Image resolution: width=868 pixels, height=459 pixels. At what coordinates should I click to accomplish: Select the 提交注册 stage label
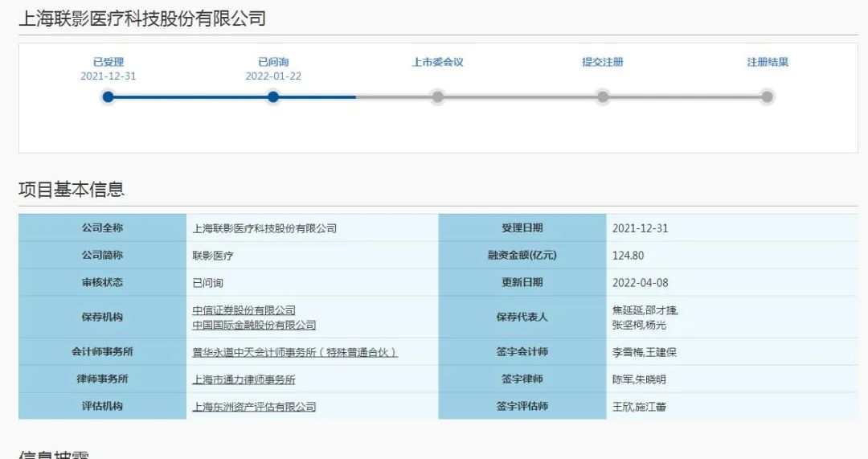603,62
